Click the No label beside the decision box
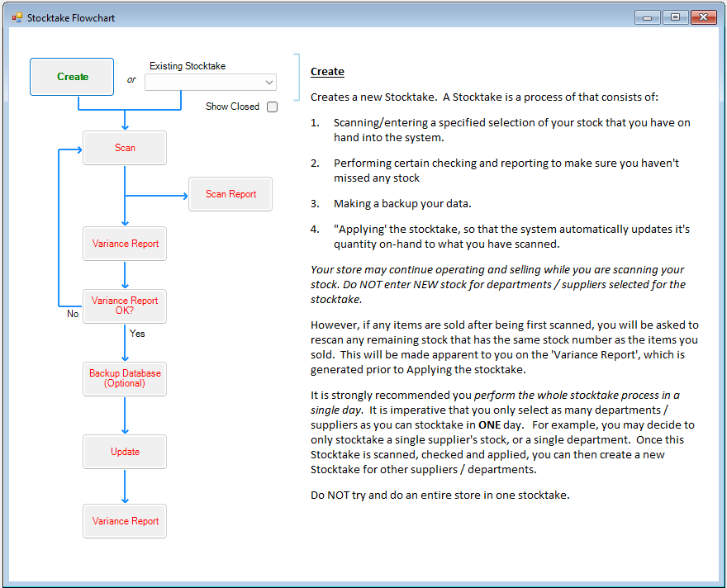 (73, 314)
